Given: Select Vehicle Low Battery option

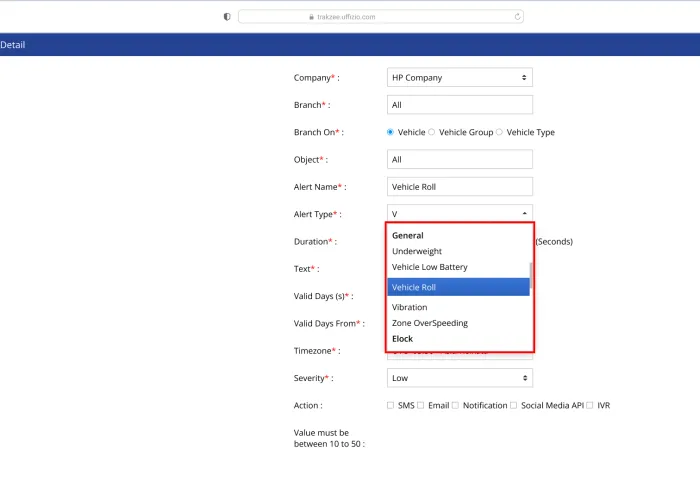Looking at the screenshot, I should 430,268.
